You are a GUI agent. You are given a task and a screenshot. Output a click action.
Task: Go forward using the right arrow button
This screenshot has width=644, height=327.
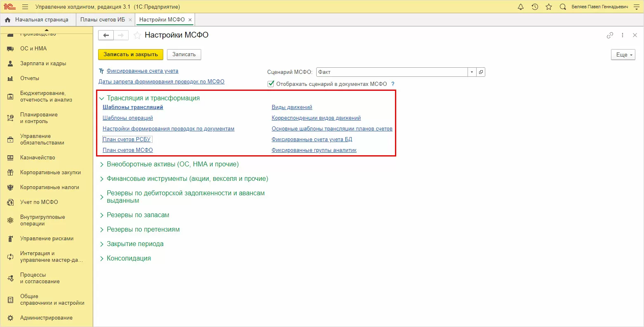click(x=121, y=36)
